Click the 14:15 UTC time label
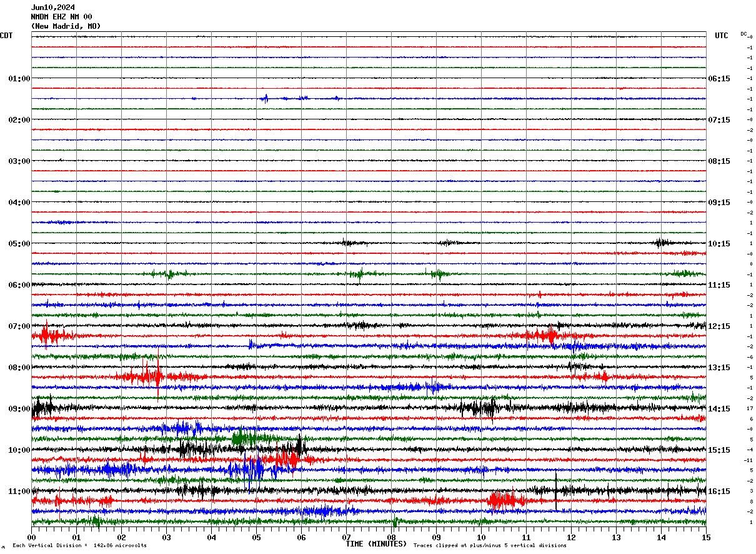This screenshot has width=756, height=554. (x=719, y=409)
